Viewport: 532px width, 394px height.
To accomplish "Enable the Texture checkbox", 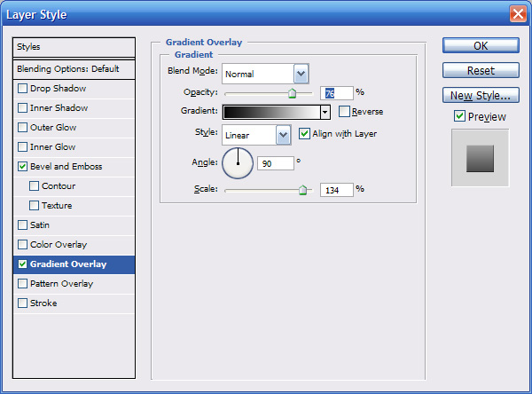I will (x=34, y=206).
